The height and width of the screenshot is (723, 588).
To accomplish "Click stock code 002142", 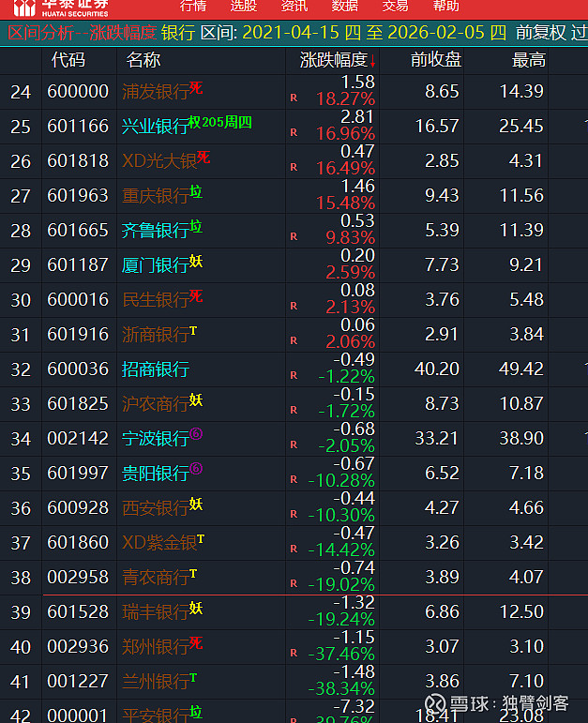I will point(78,438).
